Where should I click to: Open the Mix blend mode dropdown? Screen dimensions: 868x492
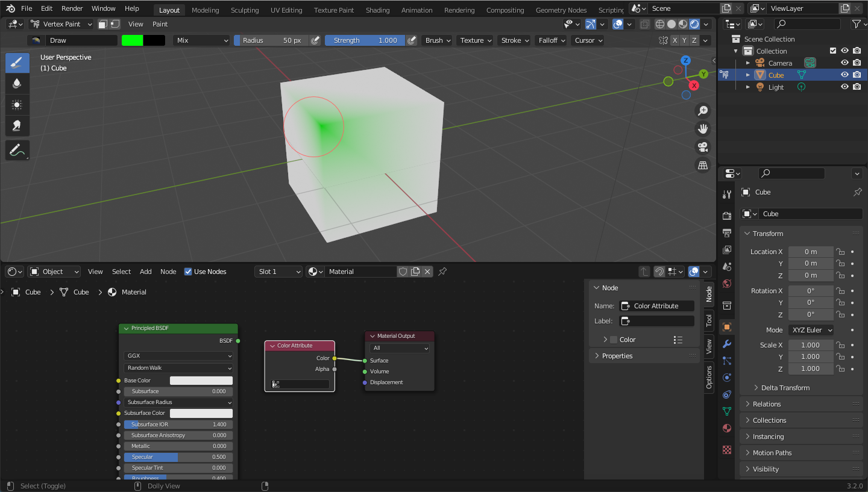click(202, 40)
